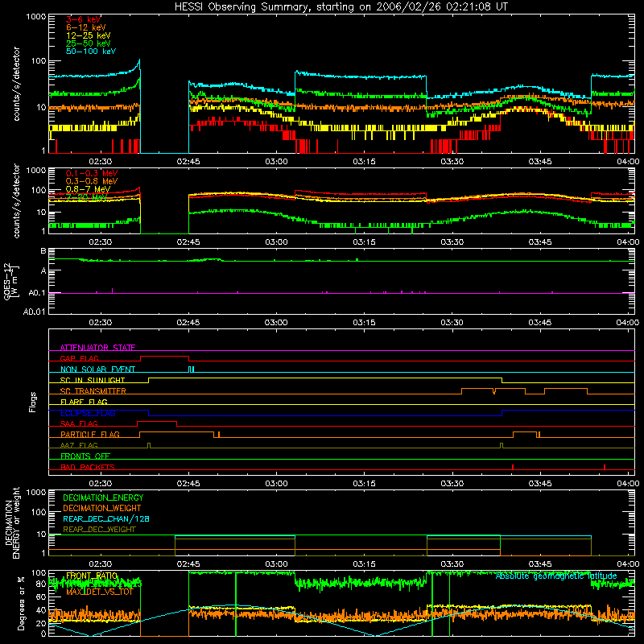
Task: Click the 0.3-0.8 MeV legend label
Action: click(x=92, y=182)
